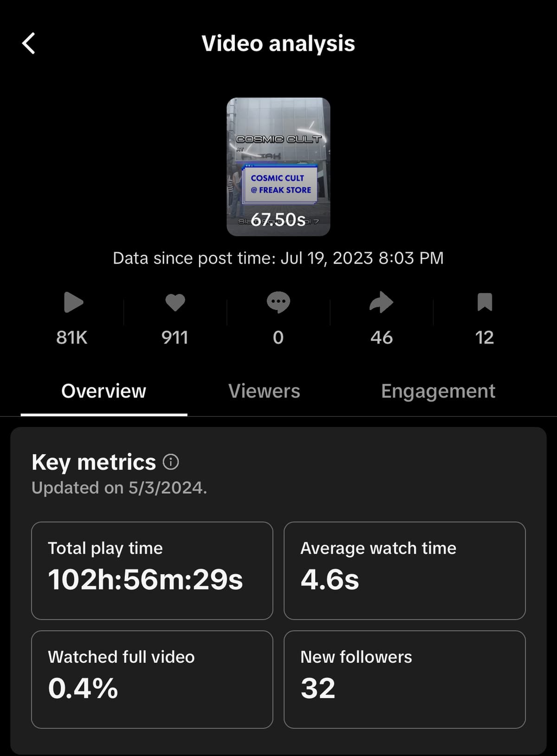Image resolution: width=557 pixels, height=756 pixels.
Task: Open Key metrics info icon
Action: tap(171, 462)
